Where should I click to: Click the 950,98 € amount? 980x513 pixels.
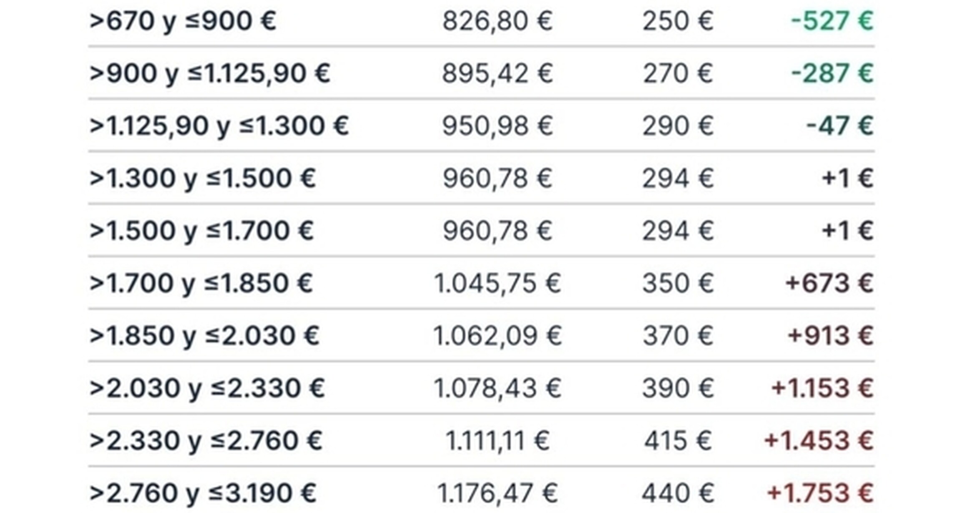pyautogui.click(x=498, y=126)
